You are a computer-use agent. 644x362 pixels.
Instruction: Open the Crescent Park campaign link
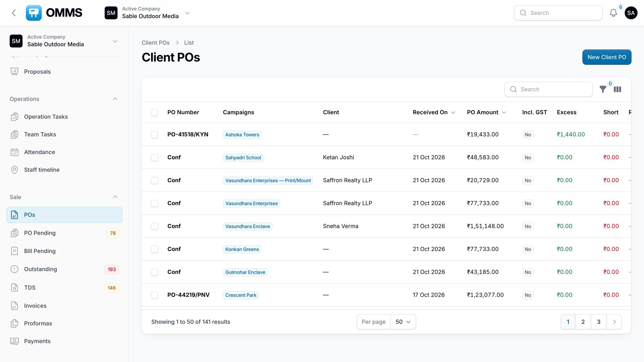coord(241,295)
